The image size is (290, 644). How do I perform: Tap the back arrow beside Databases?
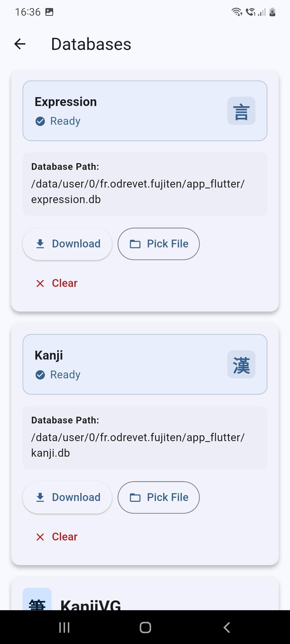(x=20, y=44)
